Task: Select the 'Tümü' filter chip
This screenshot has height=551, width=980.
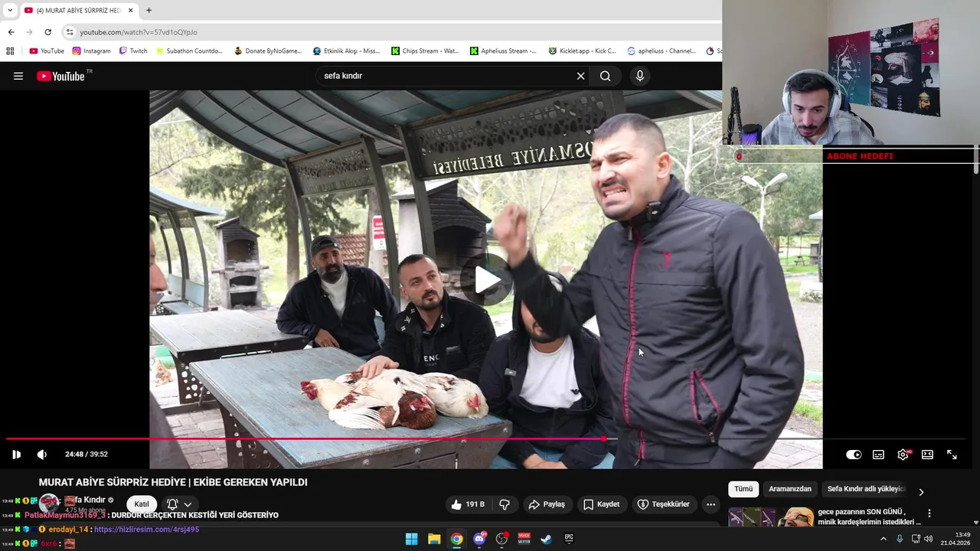Action: 743,489
